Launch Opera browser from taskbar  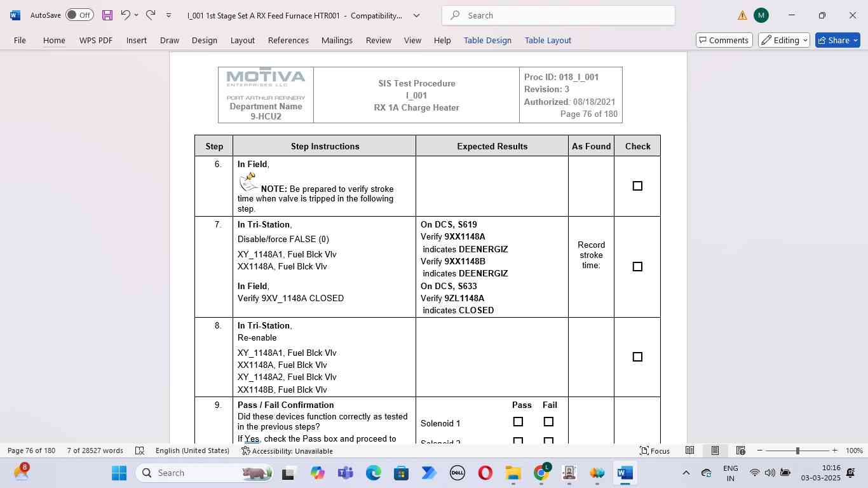[485, 473]
